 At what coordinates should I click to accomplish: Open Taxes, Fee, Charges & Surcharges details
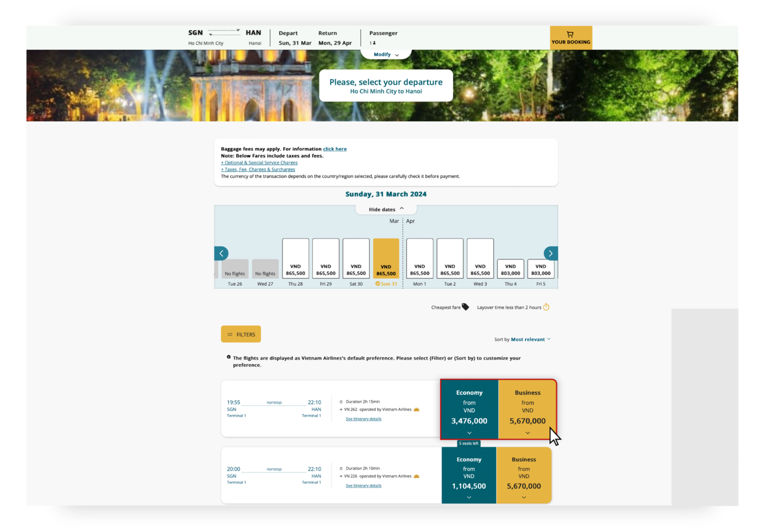point(258,169)
